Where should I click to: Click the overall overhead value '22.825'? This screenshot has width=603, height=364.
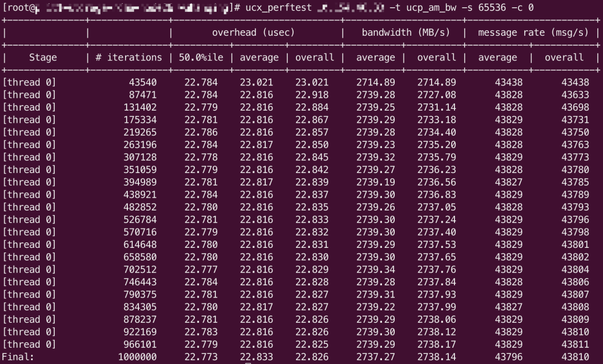312,345
